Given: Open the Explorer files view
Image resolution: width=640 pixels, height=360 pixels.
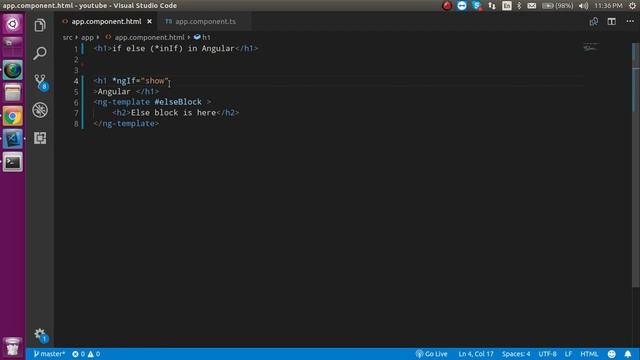Looking at the screenshot, I should point(40,25).
